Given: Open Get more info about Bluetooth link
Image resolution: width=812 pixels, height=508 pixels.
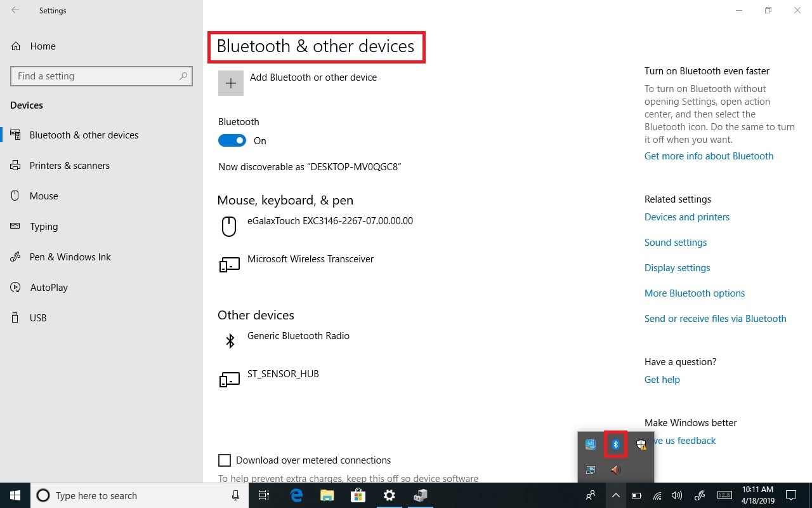Looking at the screenshot, I should tap(709, 156).
